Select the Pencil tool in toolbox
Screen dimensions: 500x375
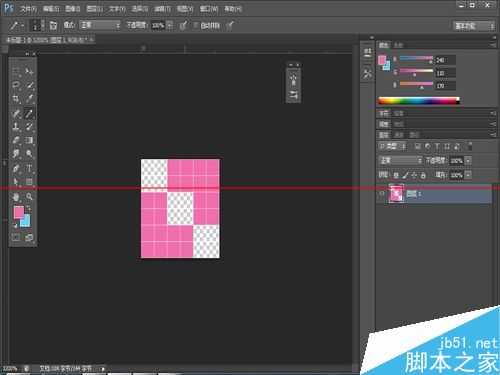tap(29, 113)
